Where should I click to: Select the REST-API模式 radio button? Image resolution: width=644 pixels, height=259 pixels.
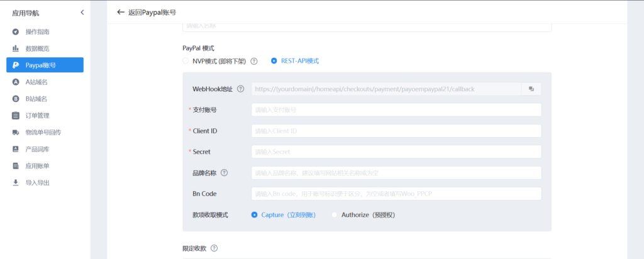tap(274, 61)
